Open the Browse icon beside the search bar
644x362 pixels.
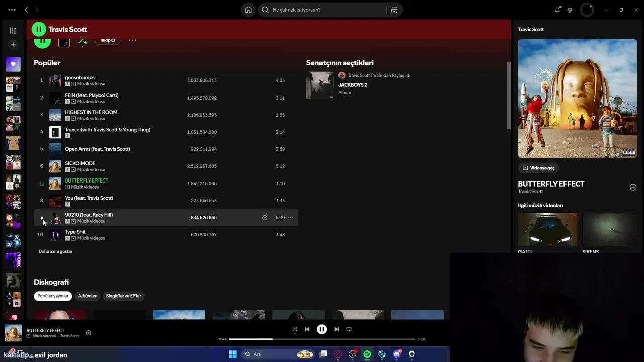click(x=394, y=10)
